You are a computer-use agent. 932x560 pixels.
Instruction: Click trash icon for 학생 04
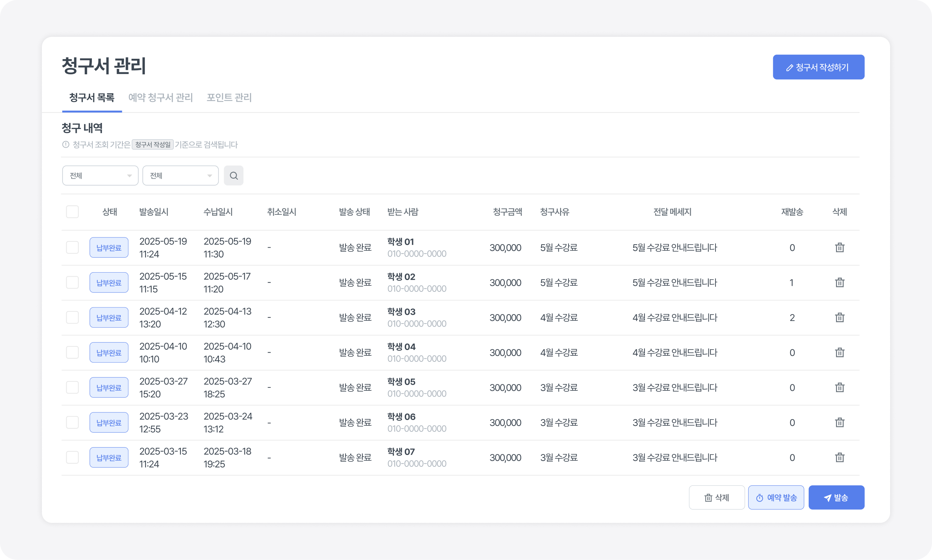839,353
